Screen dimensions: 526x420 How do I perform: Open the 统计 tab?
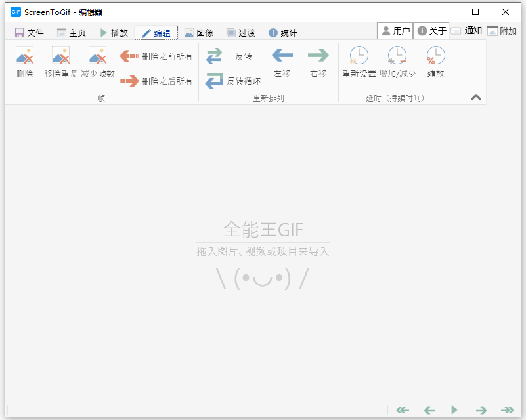(x=283, y=33)
